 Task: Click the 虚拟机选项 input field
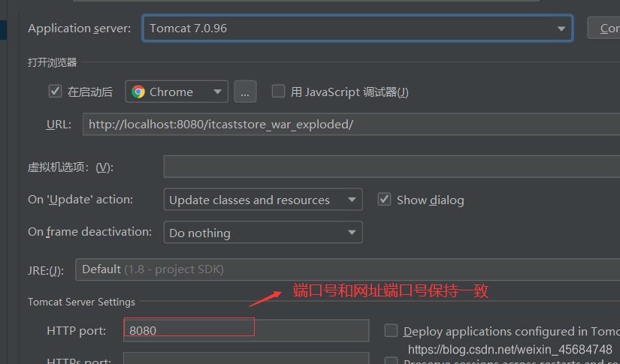pyautogui.click(x=392, y=167)
